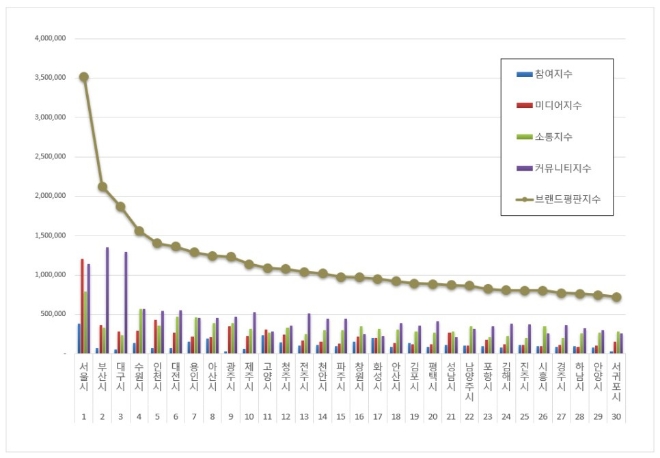Viewport: 660px width, 458px height.
Task: Select the 서울시 x-axis category label
Action: coord(84,380)
